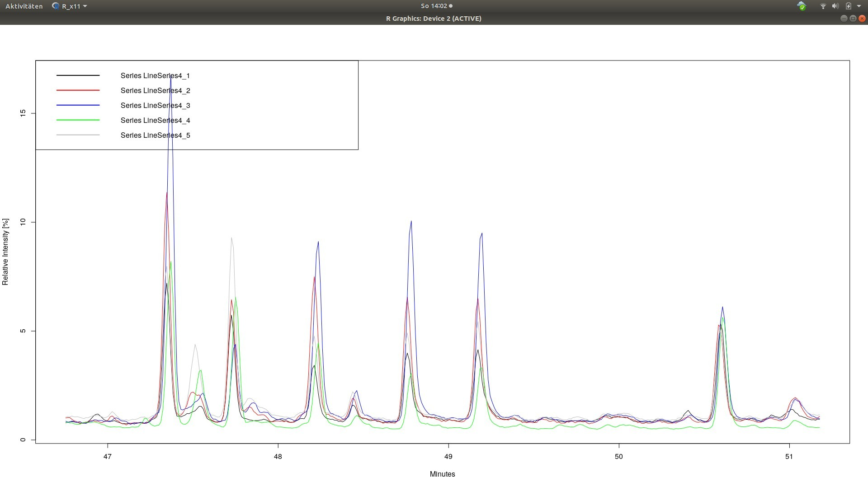Click the green LineSeries4_4 legend line
This screenshot has width=868, height=477.
click(x=78, y=120)
